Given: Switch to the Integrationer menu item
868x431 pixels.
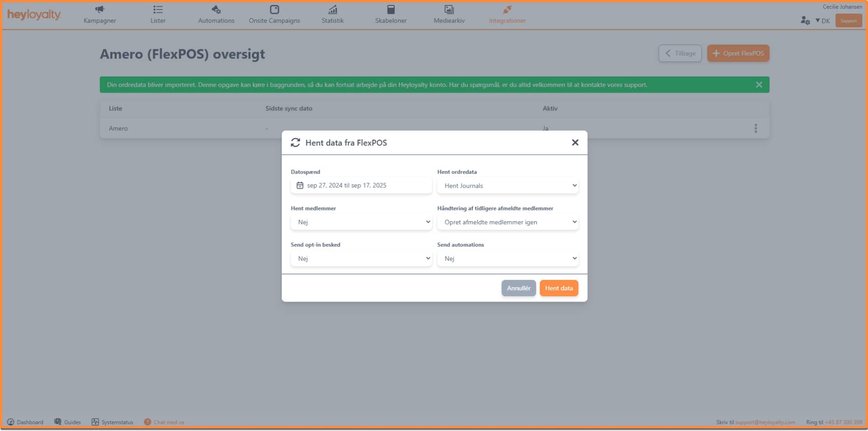Looking at the screenshot, I should point(507,14).
